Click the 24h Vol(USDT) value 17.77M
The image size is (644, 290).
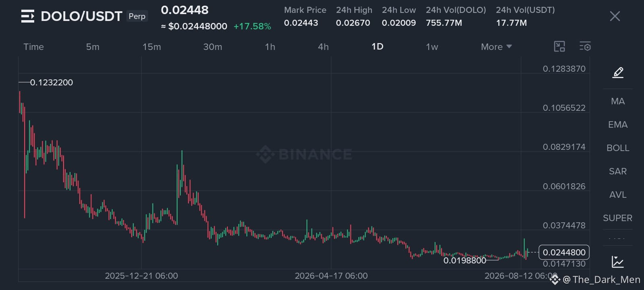click(x=511, y=23)
